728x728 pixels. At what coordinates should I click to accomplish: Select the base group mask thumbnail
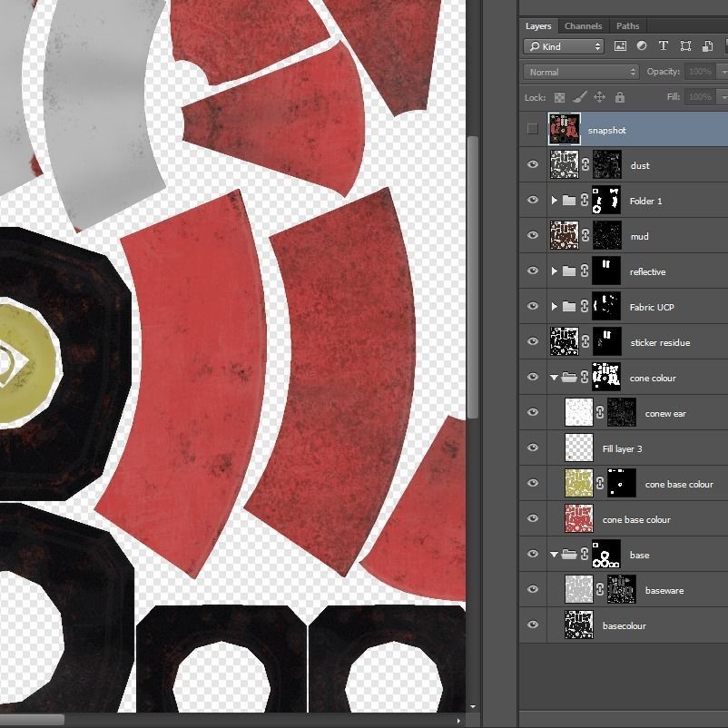point(606,554)
